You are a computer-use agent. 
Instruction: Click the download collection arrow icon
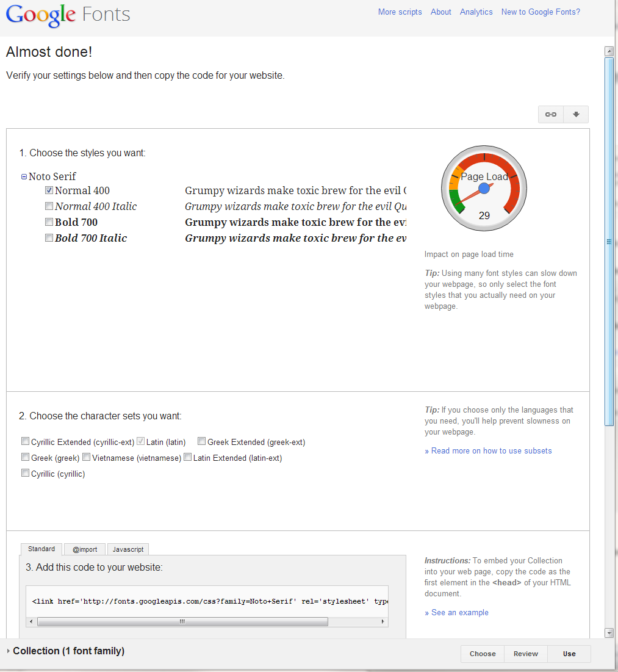tap(575, 114)
